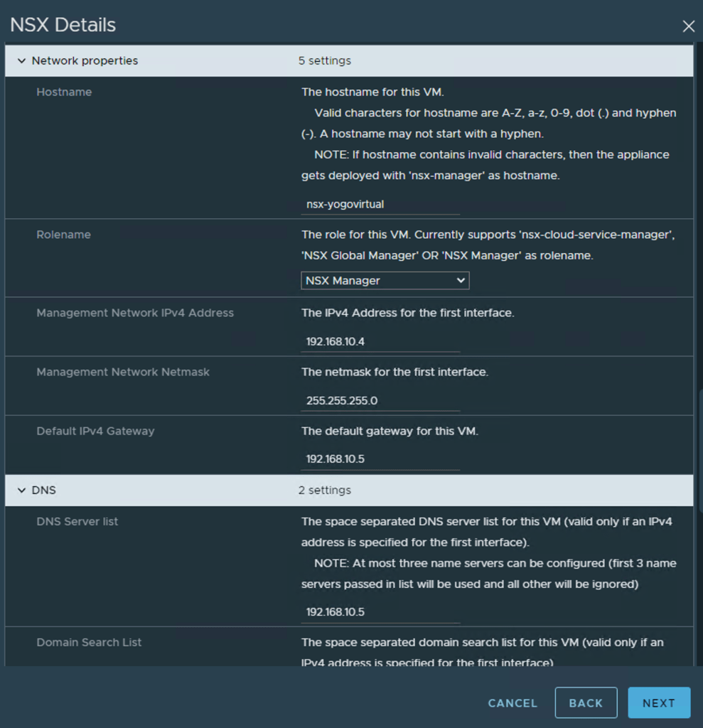The width and height of the screenshot is (703, 728).
Task: Focus the DNS Server list input field
Action: (380, 612)
